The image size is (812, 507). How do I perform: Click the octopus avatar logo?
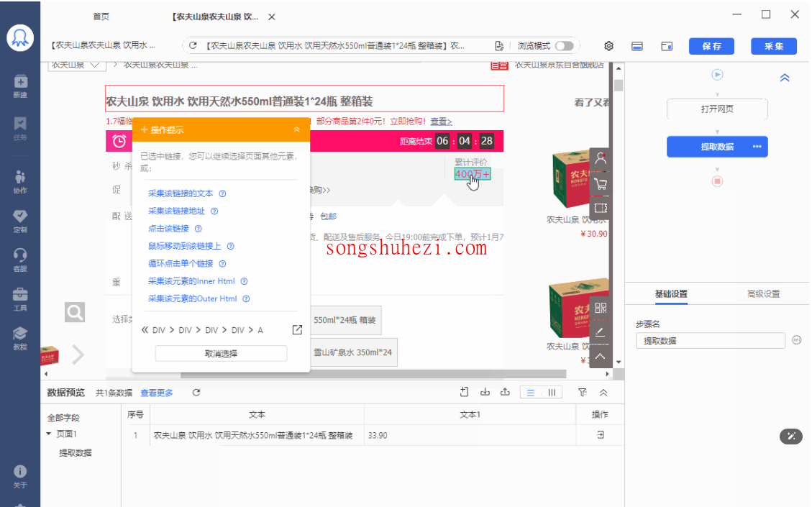(x=20, y=38)
